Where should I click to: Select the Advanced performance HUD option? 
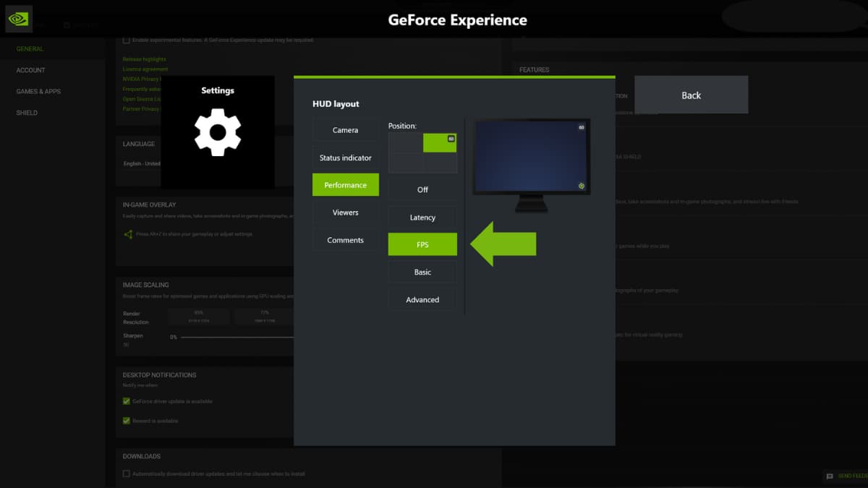tap(422, 299)
